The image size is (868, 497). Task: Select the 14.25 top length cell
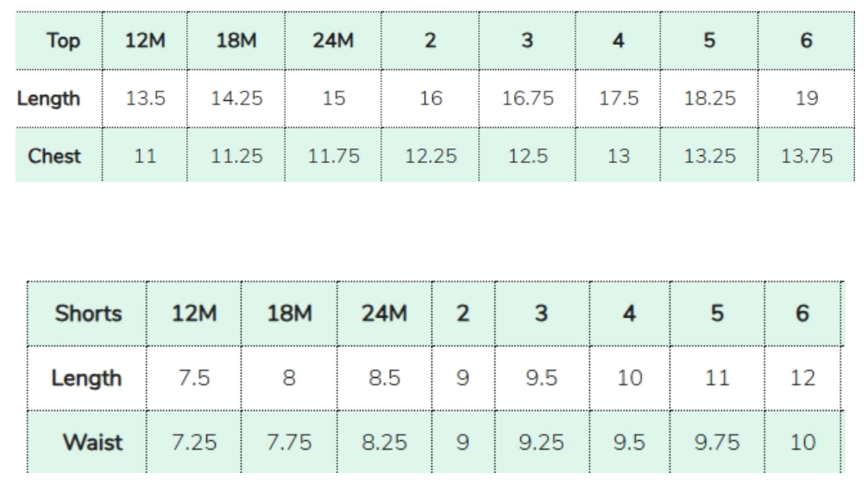tap(236, 98)
